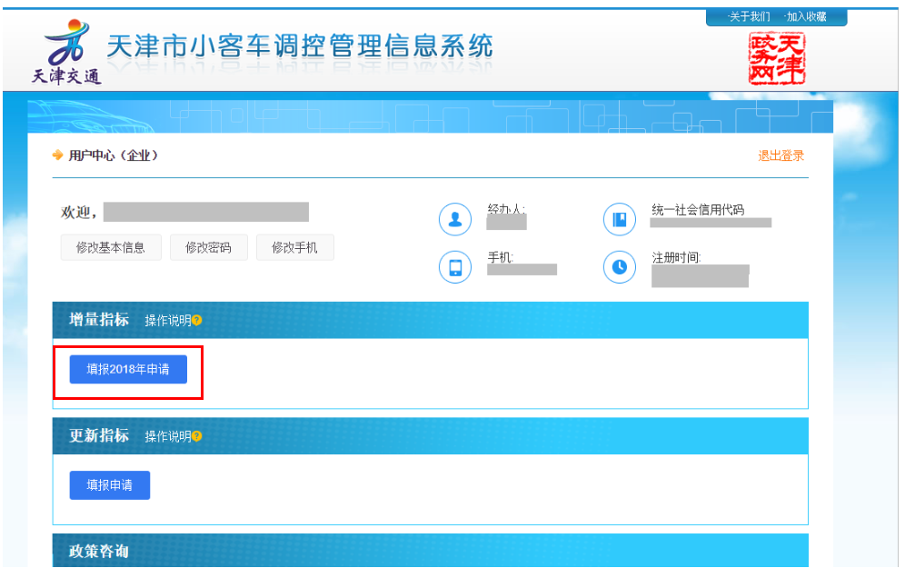The image size is (905, 588).
Task: Open help icon beside 更新指标 操作说明
Action: [197, 436]
